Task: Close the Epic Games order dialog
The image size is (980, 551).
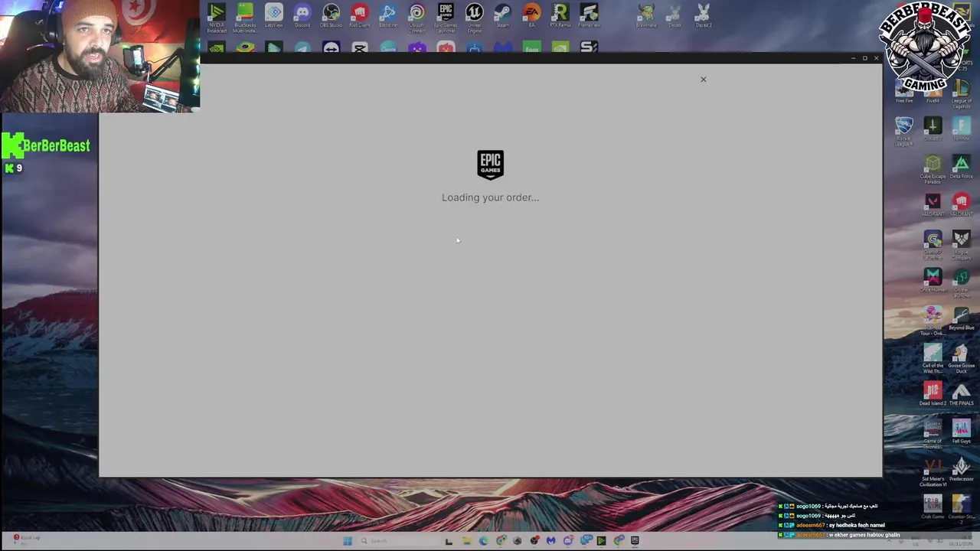Action: [703, 80]
